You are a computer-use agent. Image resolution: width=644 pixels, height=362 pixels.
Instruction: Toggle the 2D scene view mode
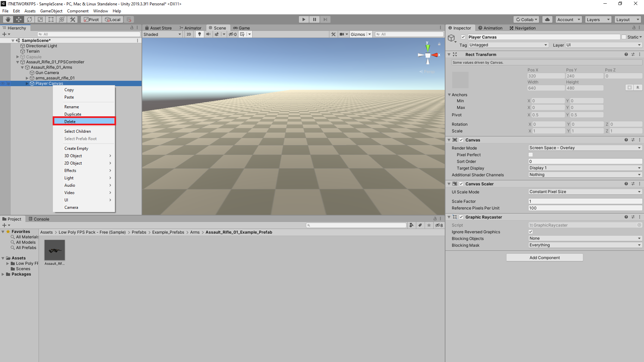coord(189,34)
